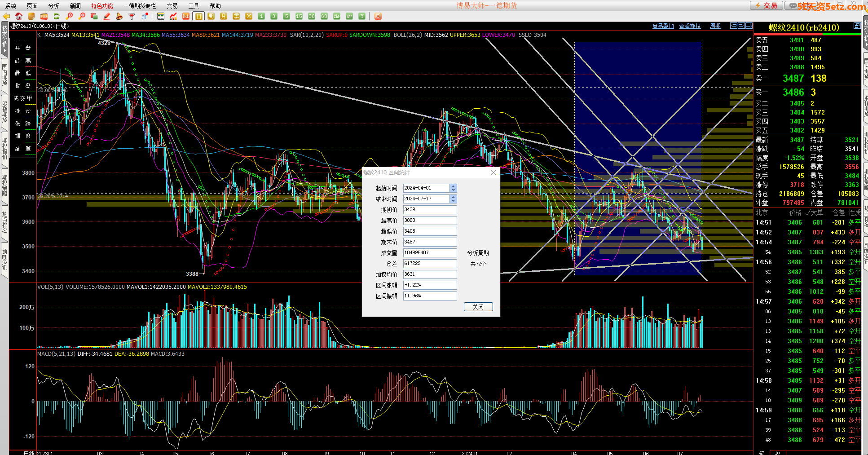Click the restore icon beside 螺纹2410 title
Image resolution: width=868 pixels, height=455 pixels.
point(857,26)
